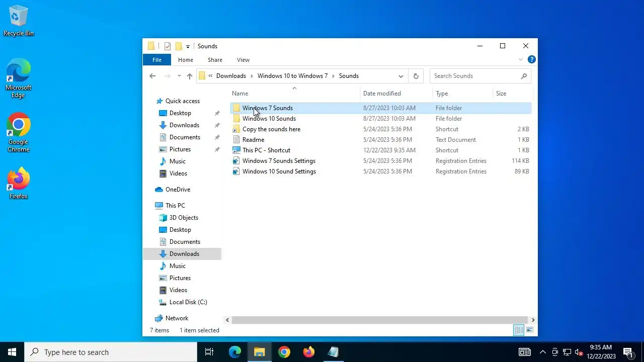
Task: Open Recycle Bin desktop icon
Action: coord(19,21)
